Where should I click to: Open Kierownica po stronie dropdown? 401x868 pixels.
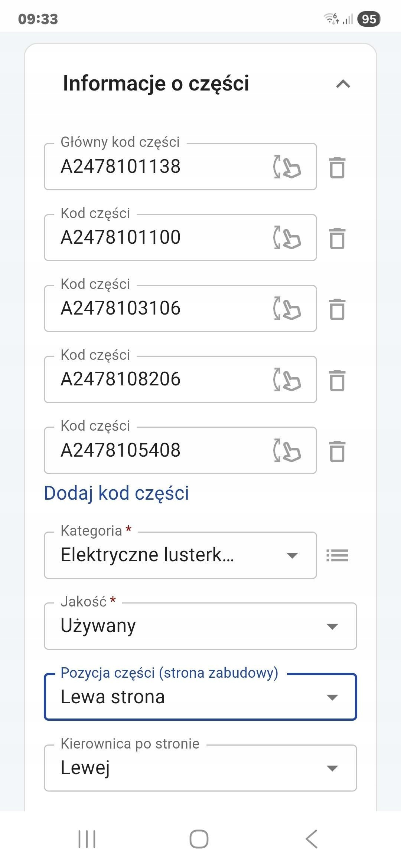200,768
